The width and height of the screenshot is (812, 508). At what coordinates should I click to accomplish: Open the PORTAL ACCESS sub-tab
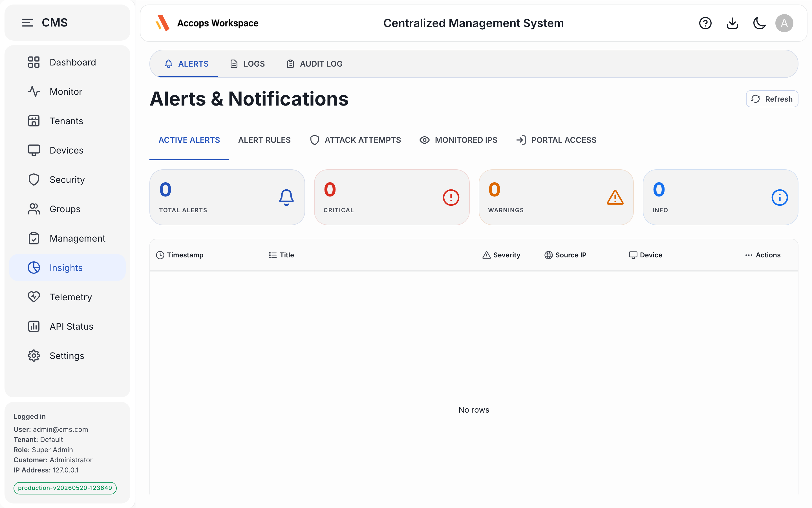click(556, 140)
